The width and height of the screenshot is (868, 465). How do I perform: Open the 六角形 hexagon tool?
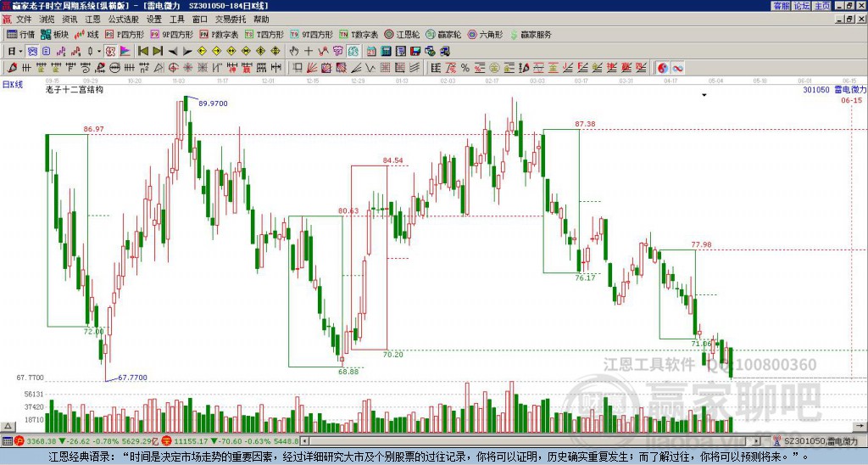click(485, 34)
